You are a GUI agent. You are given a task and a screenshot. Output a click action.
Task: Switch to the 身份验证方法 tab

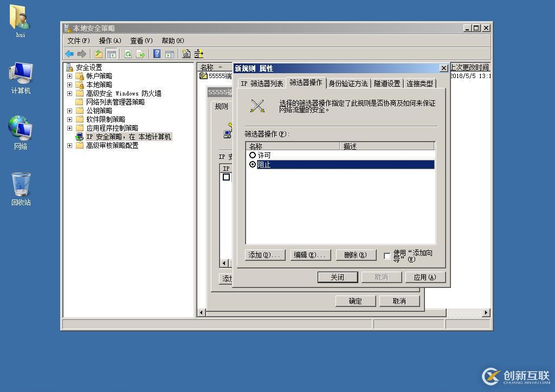[348, 83]
